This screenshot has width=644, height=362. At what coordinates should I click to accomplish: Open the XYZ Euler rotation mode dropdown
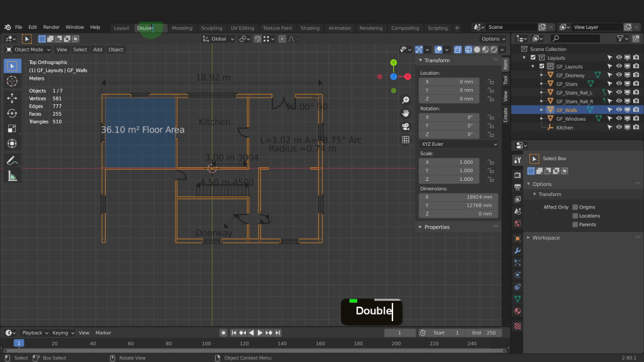pyautogui.click(x=458, y=144)
